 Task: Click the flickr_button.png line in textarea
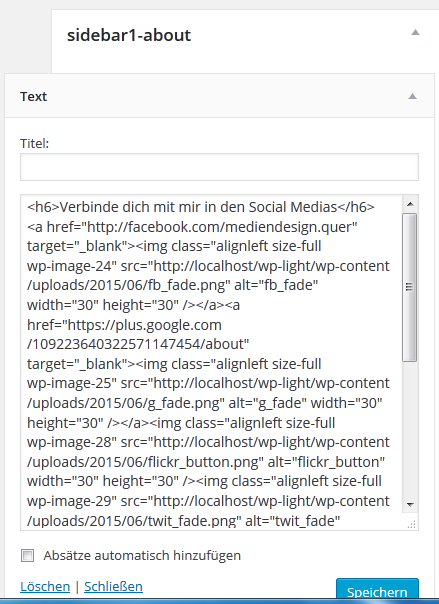(x=206, y=462)
